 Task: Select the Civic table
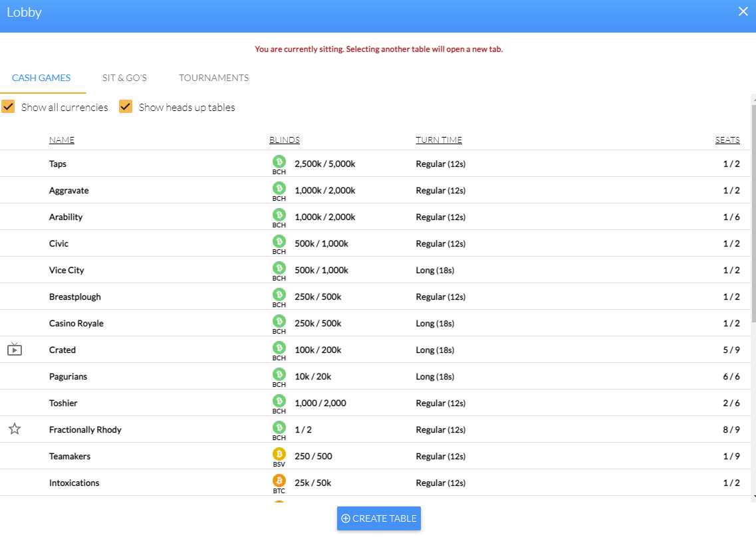click(59, 243)
